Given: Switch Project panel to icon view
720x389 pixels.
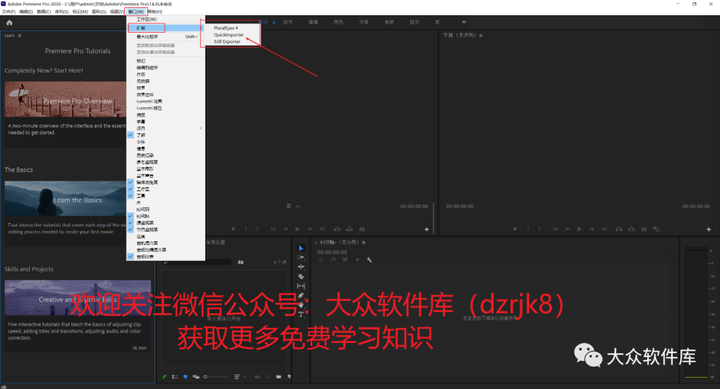Looking at the screenshot, I should click(185, 377).
